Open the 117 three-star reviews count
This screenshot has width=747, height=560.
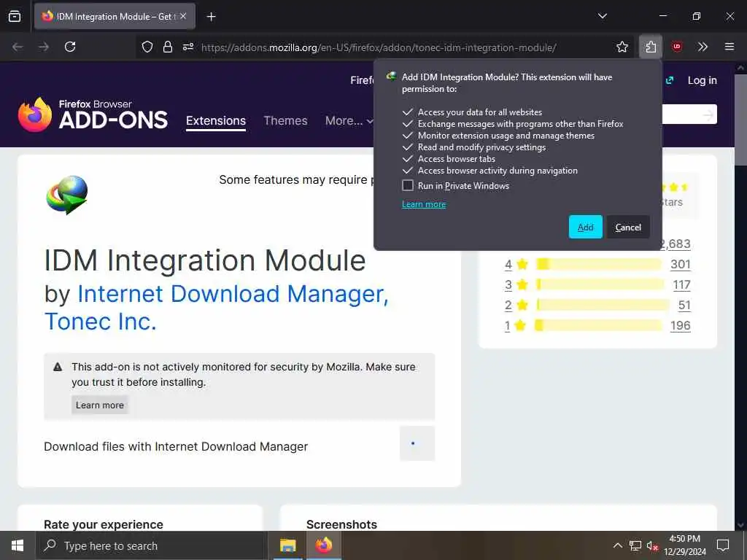point(682,284)
